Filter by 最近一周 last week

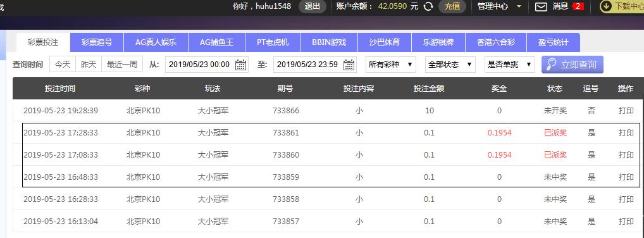click(122, 65)
